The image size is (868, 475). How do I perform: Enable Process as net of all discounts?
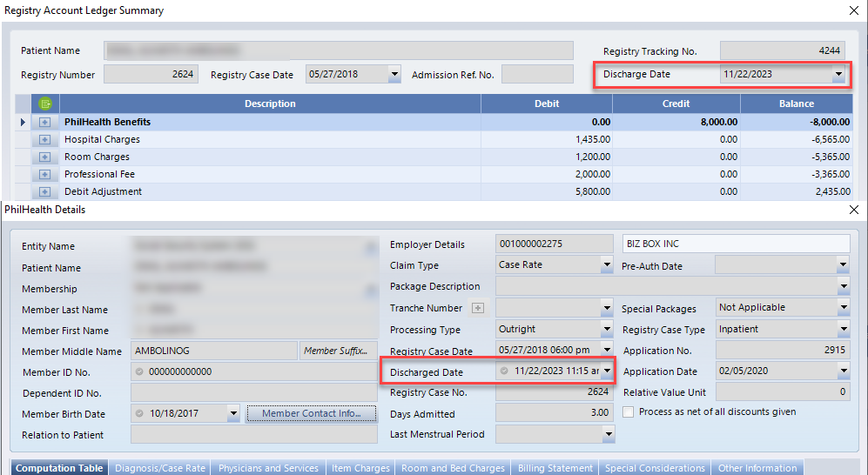629,412
